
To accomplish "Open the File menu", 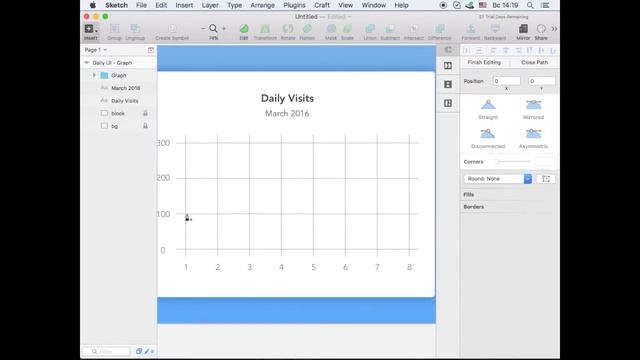I will click(x=141, y=5).
